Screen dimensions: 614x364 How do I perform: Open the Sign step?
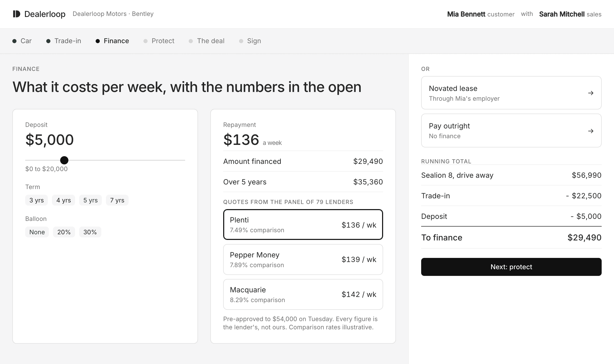point(250,41)
